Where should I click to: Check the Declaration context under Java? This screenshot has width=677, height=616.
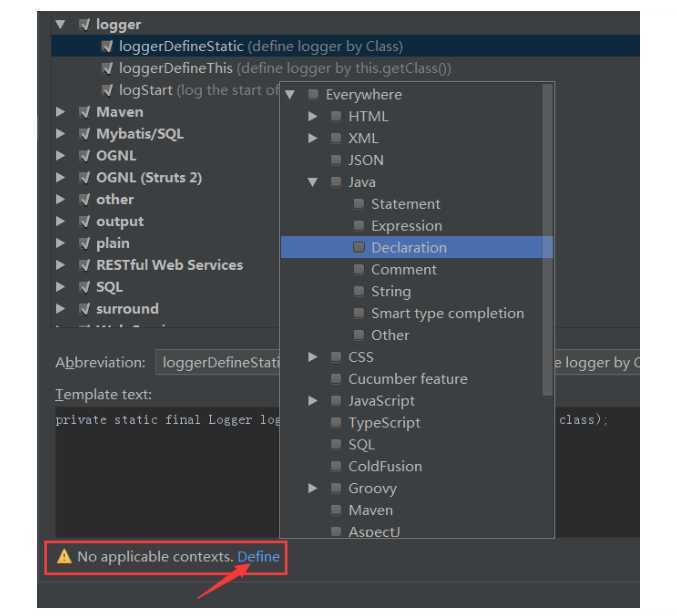[358, 247]
